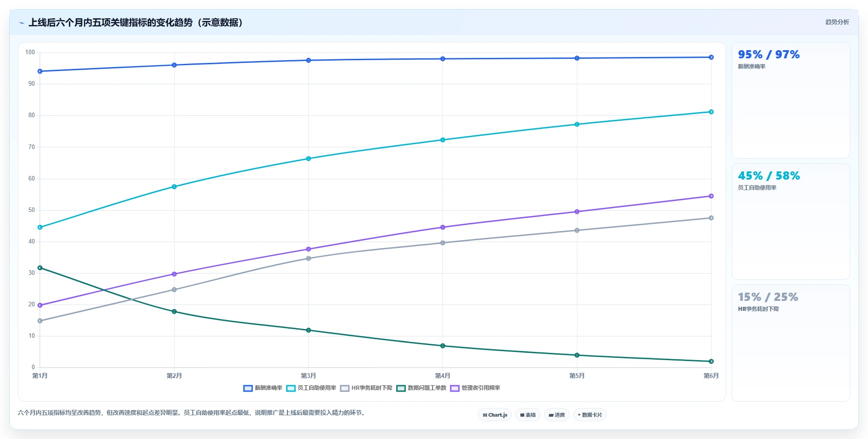Click the 表格 tag chip

click(528, 415)
